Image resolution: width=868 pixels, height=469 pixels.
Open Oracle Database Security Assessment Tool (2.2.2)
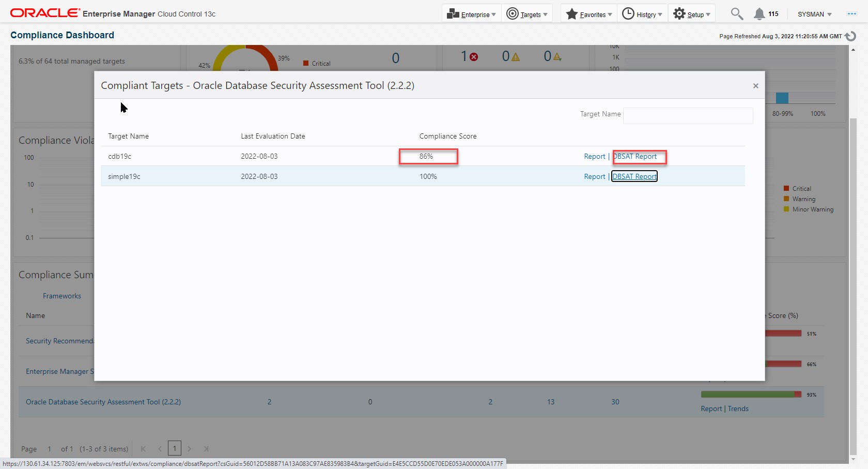103,402
